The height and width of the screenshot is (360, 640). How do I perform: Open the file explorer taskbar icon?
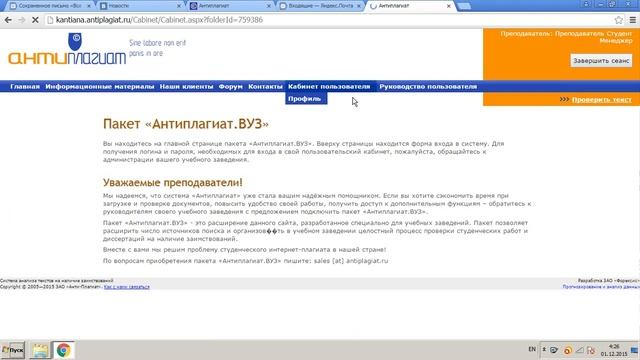click(x=40, y=350)
